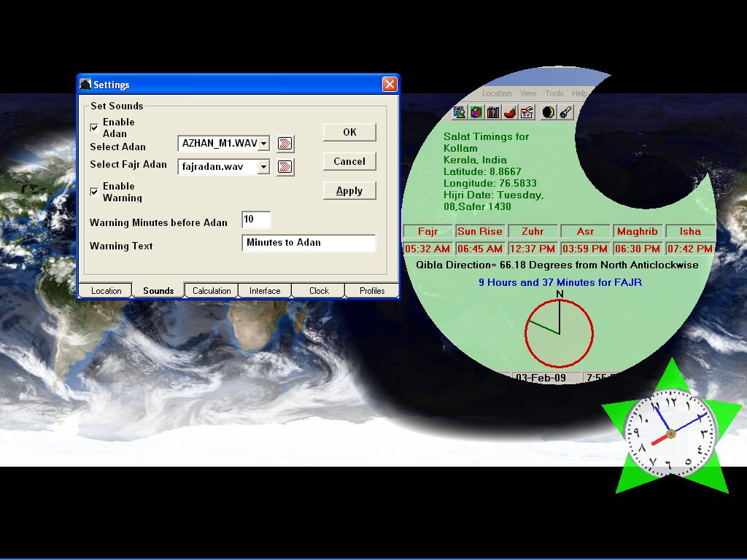This screenshot has height=560, width=747.
Task: Click the calendar with scissors toolbar icon
Action: click(x=527, y=112)
